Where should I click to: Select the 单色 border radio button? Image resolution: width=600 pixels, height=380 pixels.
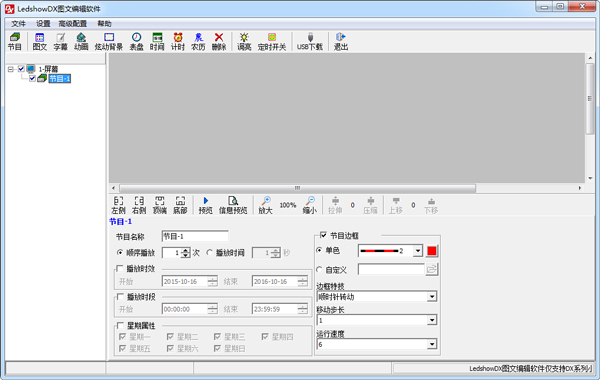pos(319,250)
